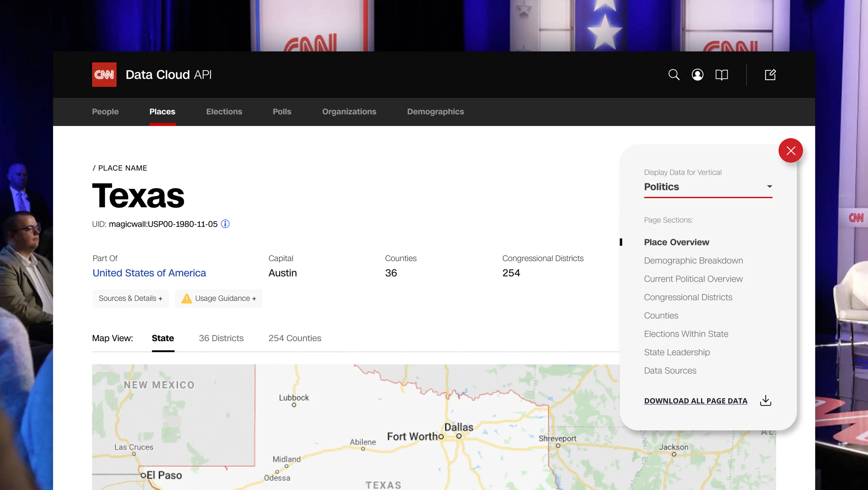This screenshot has height=490, width=868.
Task: Click Download All Page Data link
Action: point(695,401)
